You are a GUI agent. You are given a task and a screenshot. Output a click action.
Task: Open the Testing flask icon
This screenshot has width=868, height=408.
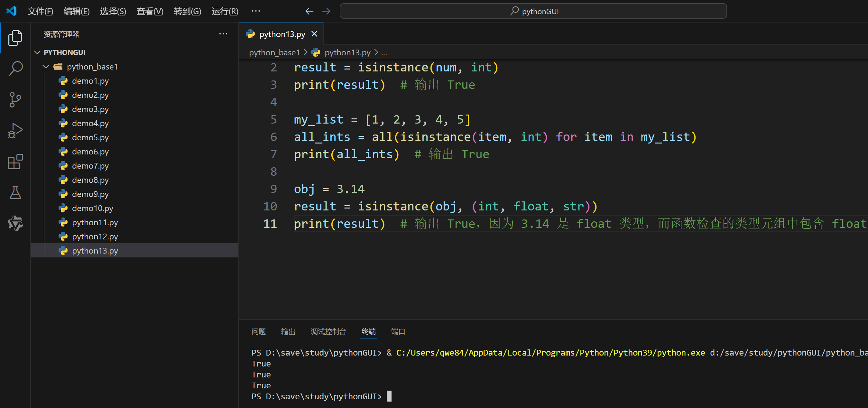[x=15, y=192]
